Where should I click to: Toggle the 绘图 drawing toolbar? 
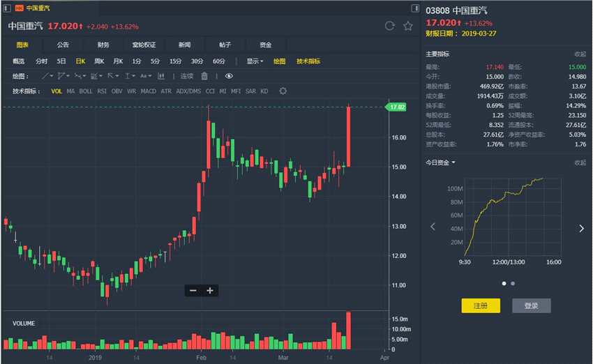280,61
